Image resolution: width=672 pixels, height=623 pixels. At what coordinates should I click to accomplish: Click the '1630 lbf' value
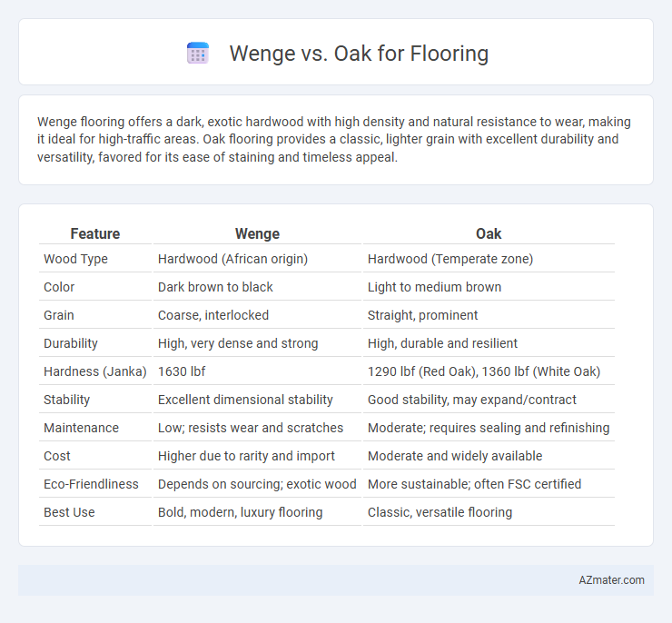pos(182,371)
